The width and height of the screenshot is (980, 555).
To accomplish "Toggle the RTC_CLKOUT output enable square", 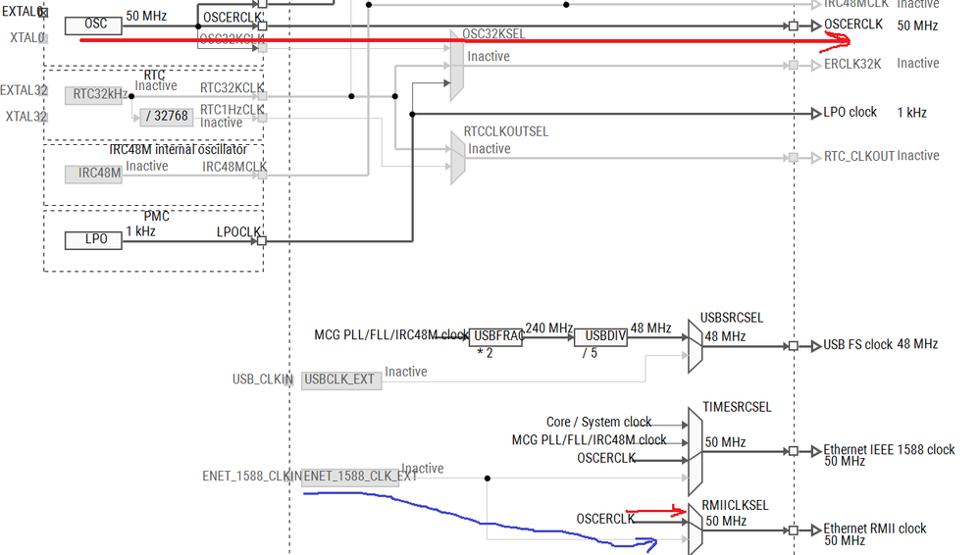I will click(794, 158).
